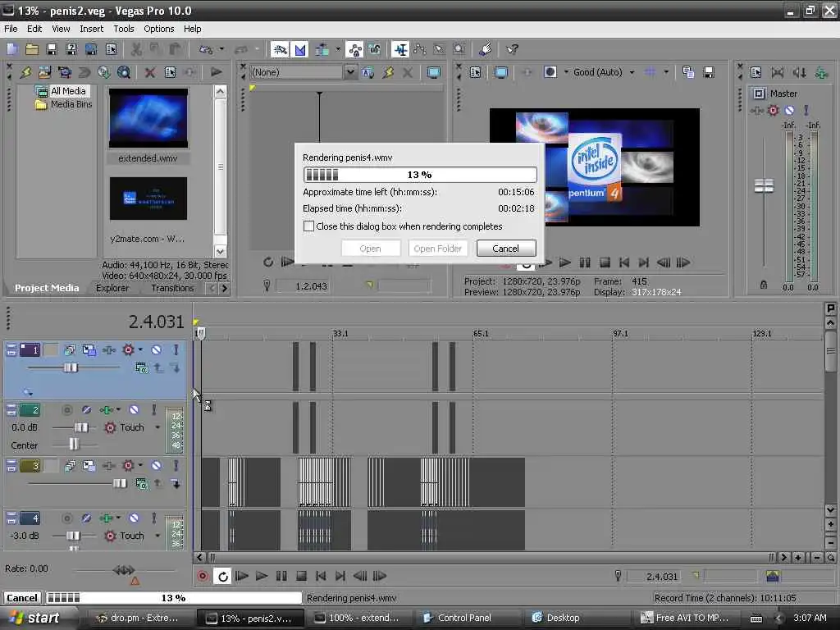Toggle Enable Snapping icon in toolbar
The image size is (840, 630).
(x=280, y=49)
